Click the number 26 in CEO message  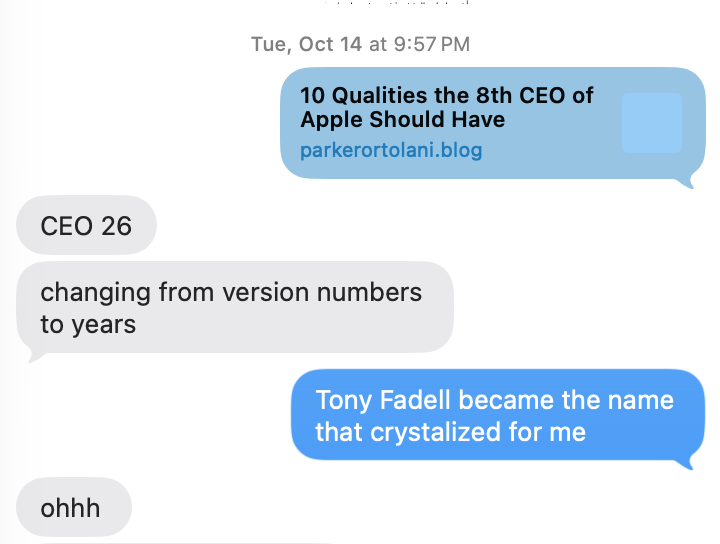[x=116, y=226]
